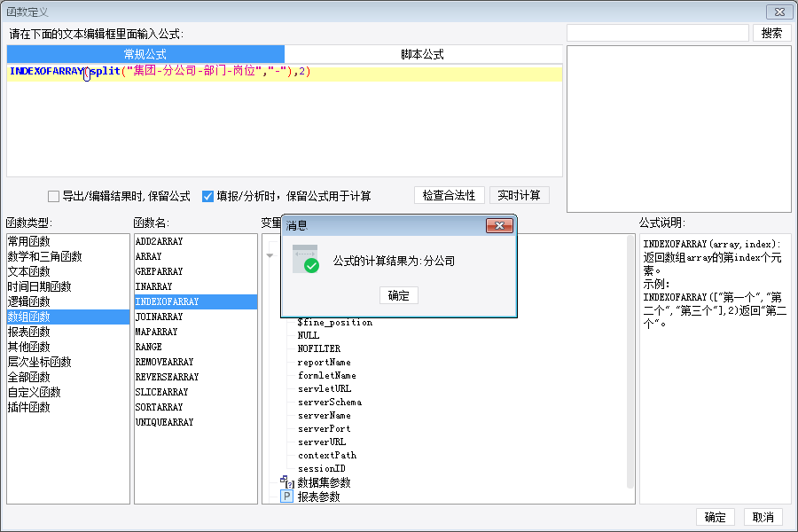This screenshot has width=798, height=532.
Task: Click the bottom 确定 dialog button
Action: pyautogui.click(x=715, y=517)
